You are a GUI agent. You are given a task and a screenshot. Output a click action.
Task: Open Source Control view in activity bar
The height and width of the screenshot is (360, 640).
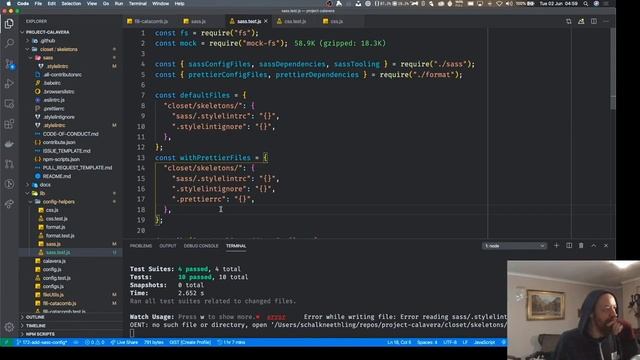(x=9, y=64)
